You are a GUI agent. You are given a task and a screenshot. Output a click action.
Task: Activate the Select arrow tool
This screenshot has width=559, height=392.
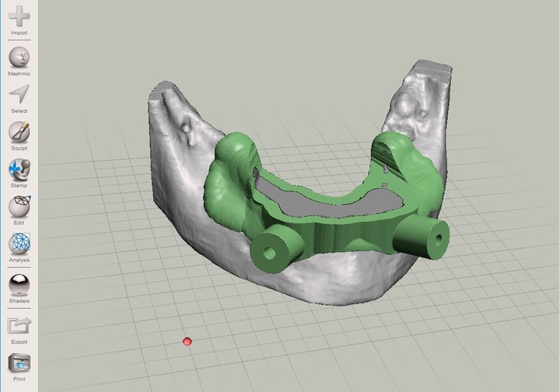click(x=19, y=95)
